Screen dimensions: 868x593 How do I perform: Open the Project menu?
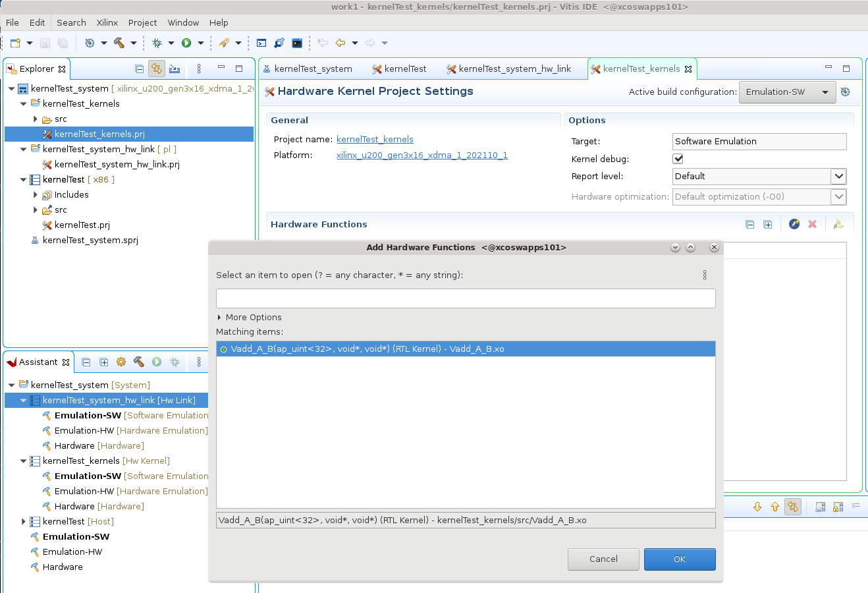pyautogui.click(x=143, y=22)
